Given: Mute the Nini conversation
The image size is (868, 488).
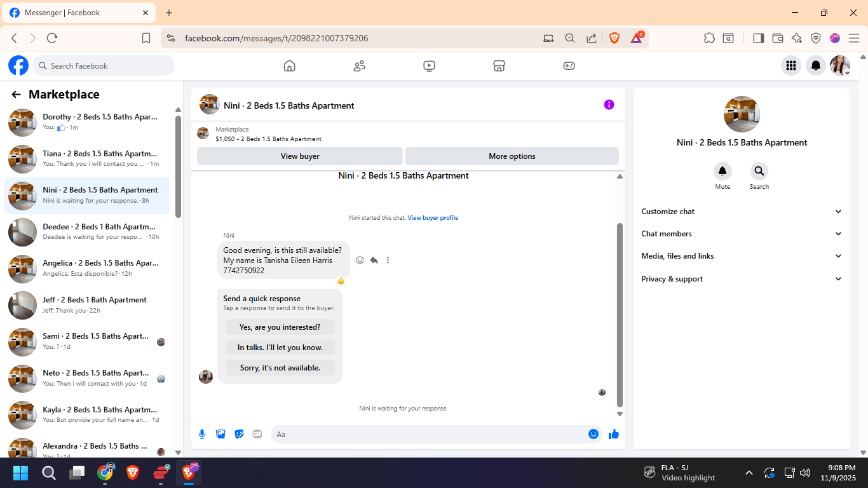Looking at the screenshot, I should [722, 171].
